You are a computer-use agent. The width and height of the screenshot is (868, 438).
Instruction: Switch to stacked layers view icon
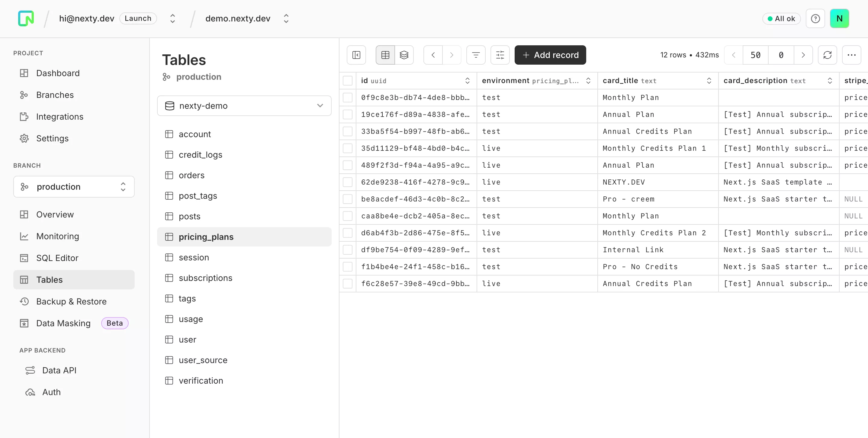[404, 55]
